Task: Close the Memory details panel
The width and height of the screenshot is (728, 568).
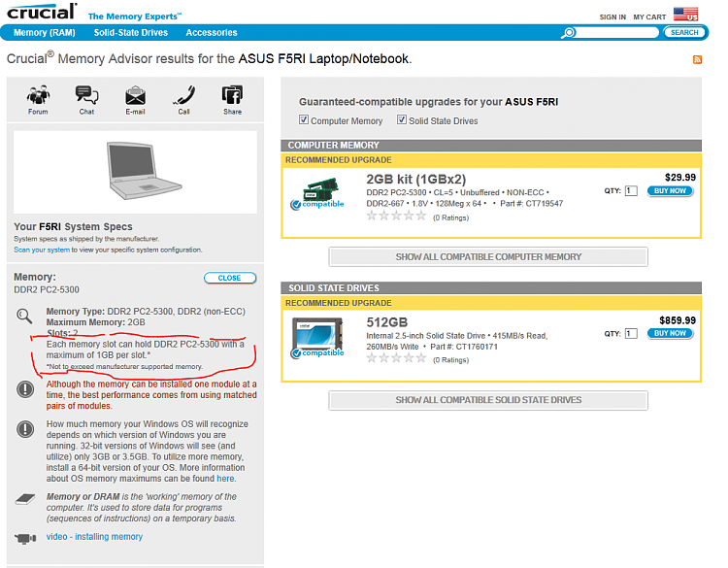Action: pos(230,278)
